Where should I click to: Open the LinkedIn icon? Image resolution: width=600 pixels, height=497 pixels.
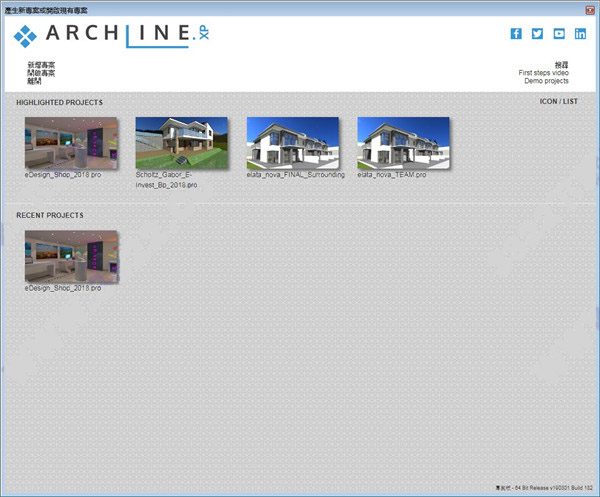[x=580, y=34]
